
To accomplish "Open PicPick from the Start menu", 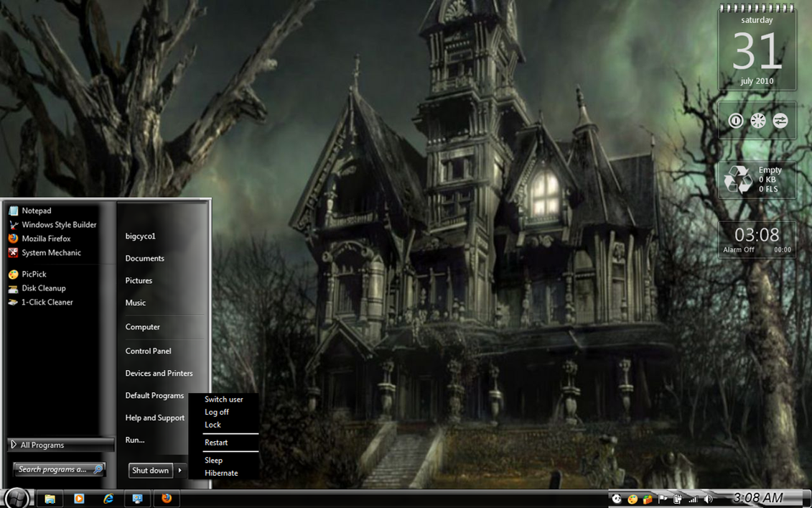I will point(34,274).
